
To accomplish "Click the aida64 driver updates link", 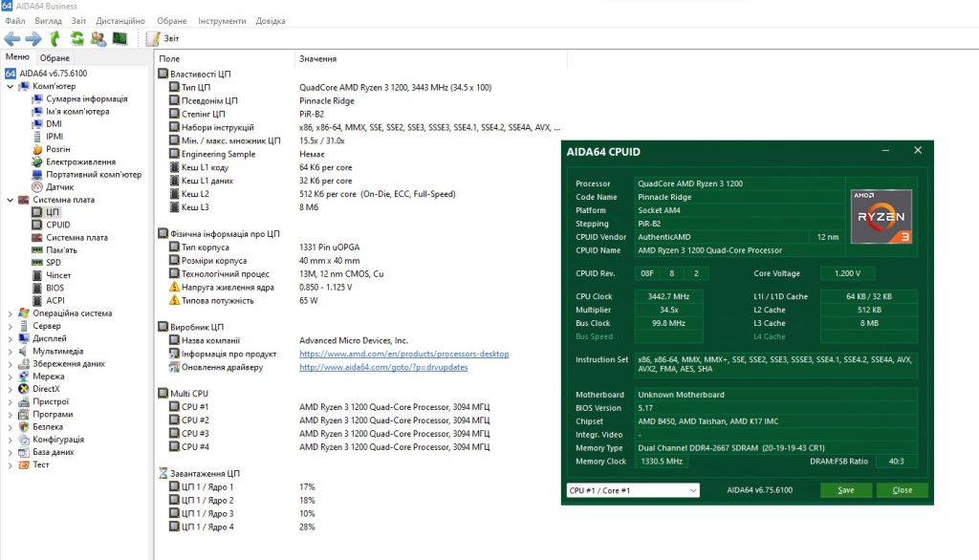I will pos(383,367).
